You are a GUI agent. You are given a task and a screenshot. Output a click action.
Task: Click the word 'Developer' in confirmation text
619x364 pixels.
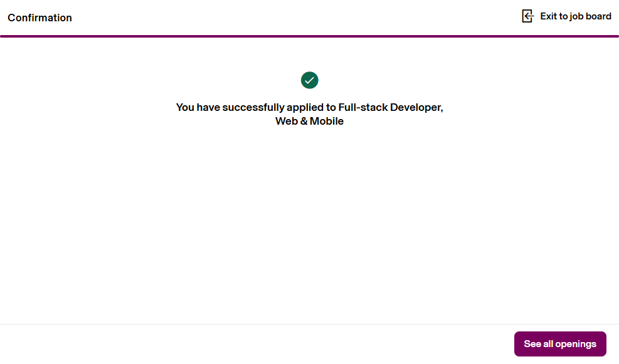416,107
